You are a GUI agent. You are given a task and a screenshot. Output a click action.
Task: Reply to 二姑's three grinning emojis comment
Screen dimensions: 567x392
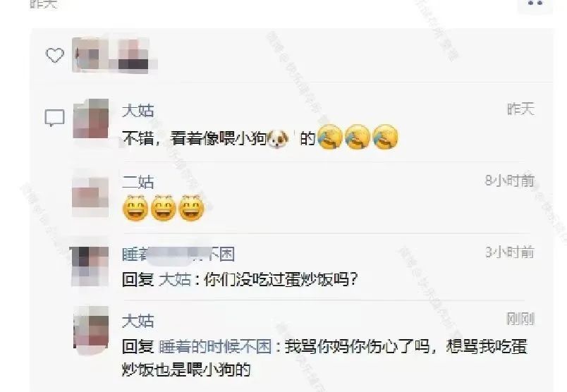[163, 208]
